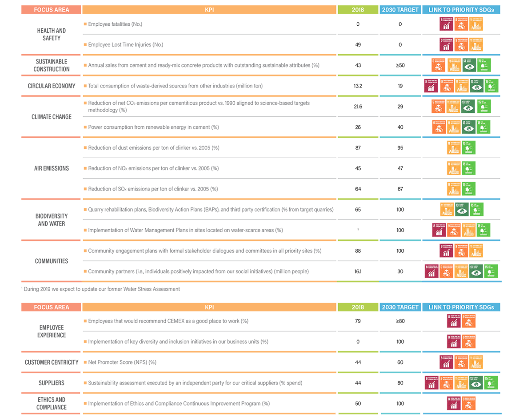Select SDG 15 icon in Suppliers row
The image size is (516, 420).
490,383
